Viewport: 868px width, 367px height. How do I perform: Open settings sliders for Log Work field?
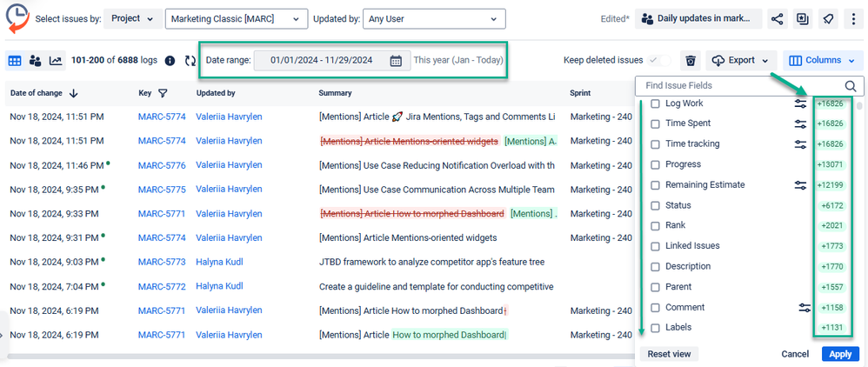coord(800,103)
